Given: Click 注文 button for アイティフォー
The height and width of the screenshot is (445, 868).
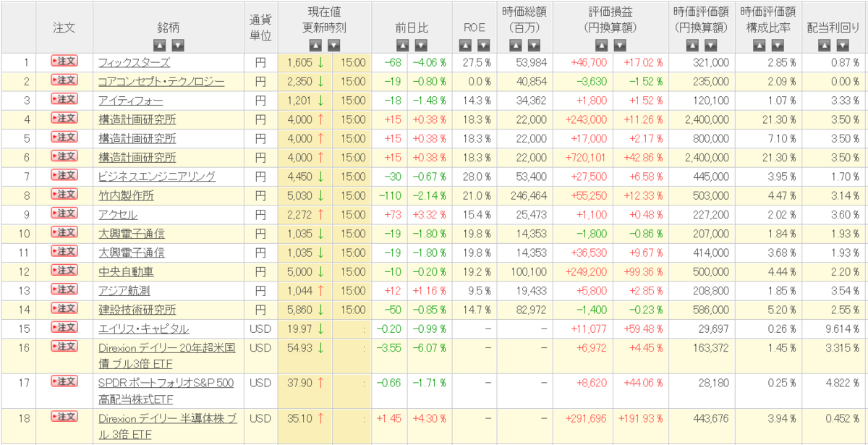Looking at the screenshot, I should coord(64,99).
